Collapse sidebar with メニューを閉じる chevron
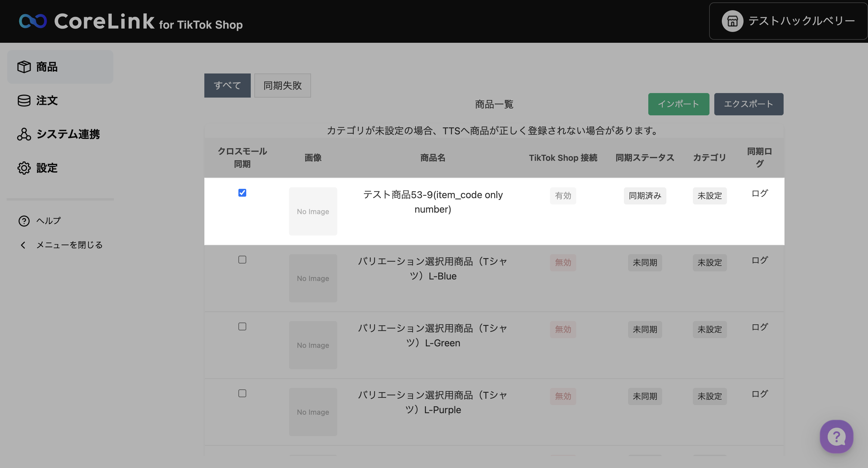The height and width of the screenshot is (468, 868). (23, 245)
